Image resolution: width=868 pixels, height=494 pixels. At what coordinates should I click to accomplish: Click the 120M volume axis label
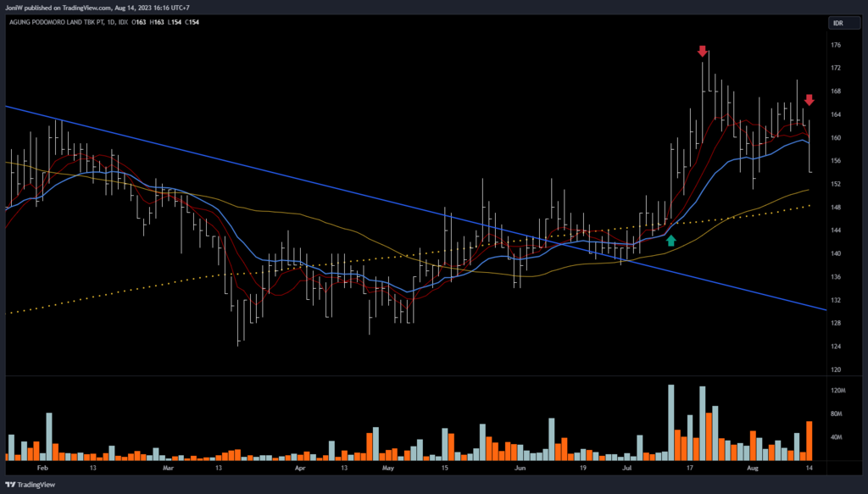[x=838, y=391]
